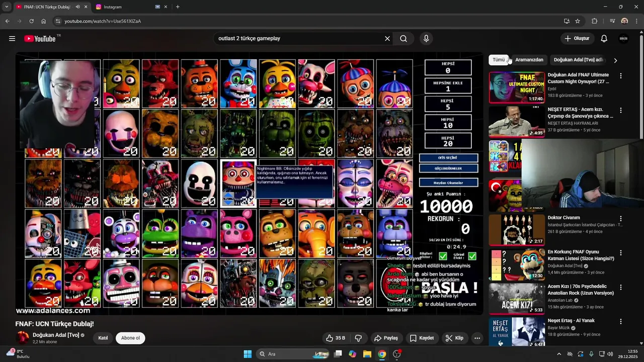The height and width of the screenshot is (362, 644).
Task: Start voice search with the microphone
Action: click(x=426, y=39)
